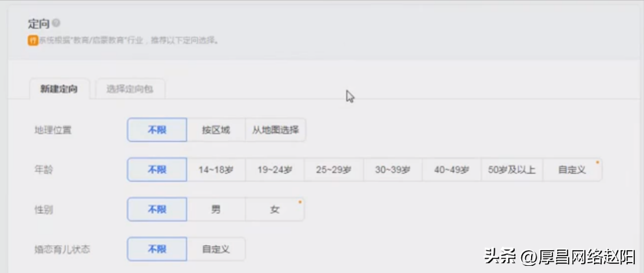Click the 系统根据 industry recommendation text
This screenshot has height=273, width=644.
point(129,41)
